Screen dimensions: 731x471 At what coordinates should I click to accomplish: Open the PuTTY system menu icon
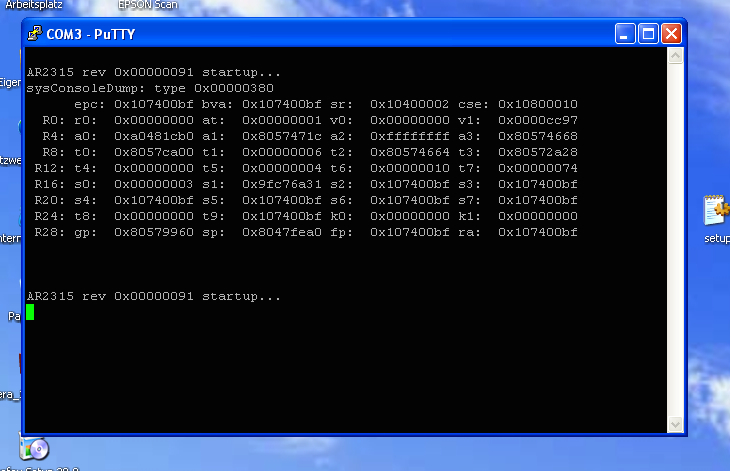[x=34, y=34]
